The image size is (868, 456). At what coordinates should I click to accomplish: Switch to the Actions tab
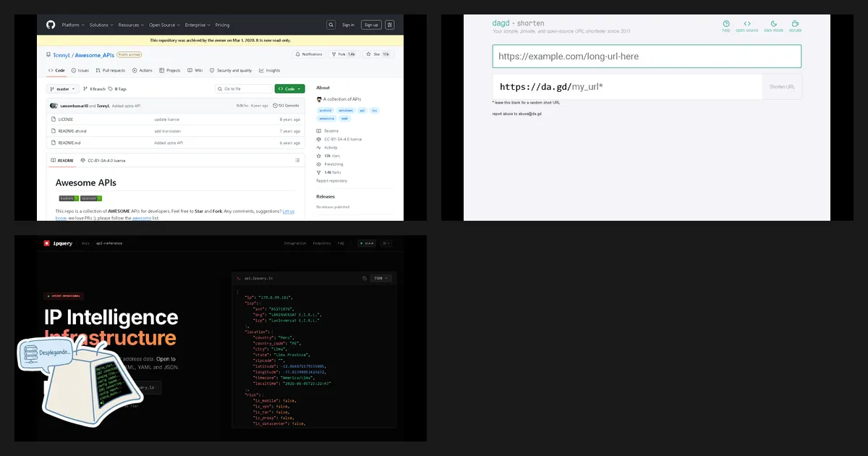click(143, 70)
